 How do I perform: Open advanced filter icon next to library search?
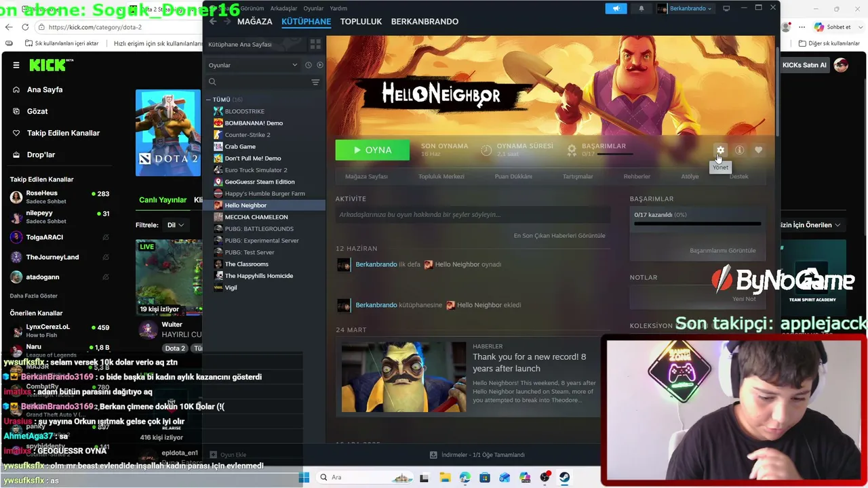(315, 82)
